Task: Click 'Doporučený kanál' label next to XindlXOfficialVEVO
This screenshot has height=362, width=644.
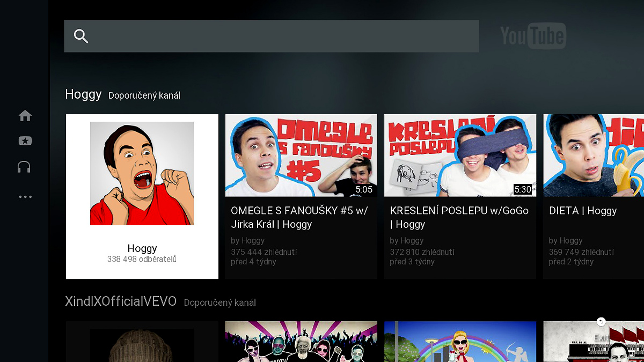Action: pyautogui.click(x=220, y=302)
